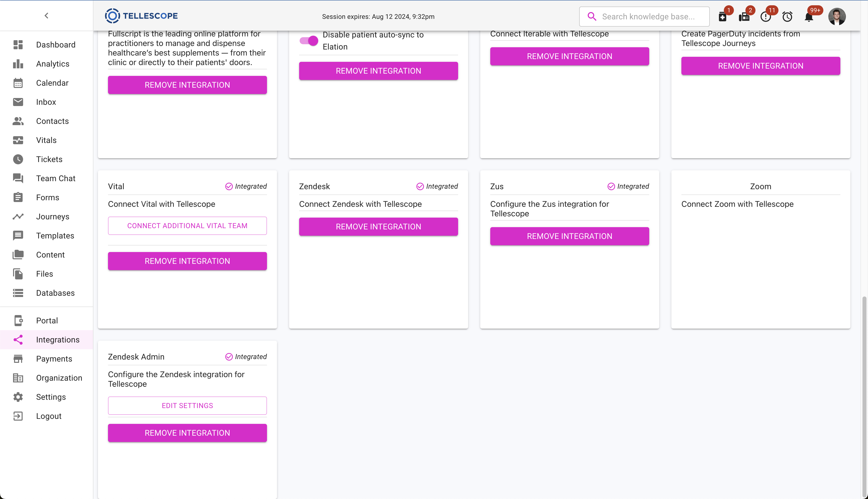Click the session expiry text in header

tap(378, 16)
